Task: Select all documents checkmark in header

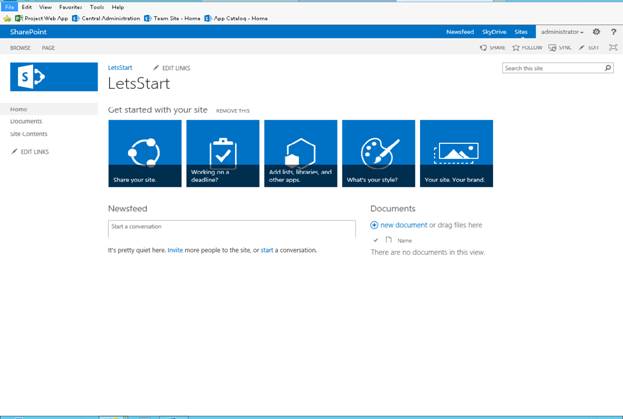Action: 375,240
